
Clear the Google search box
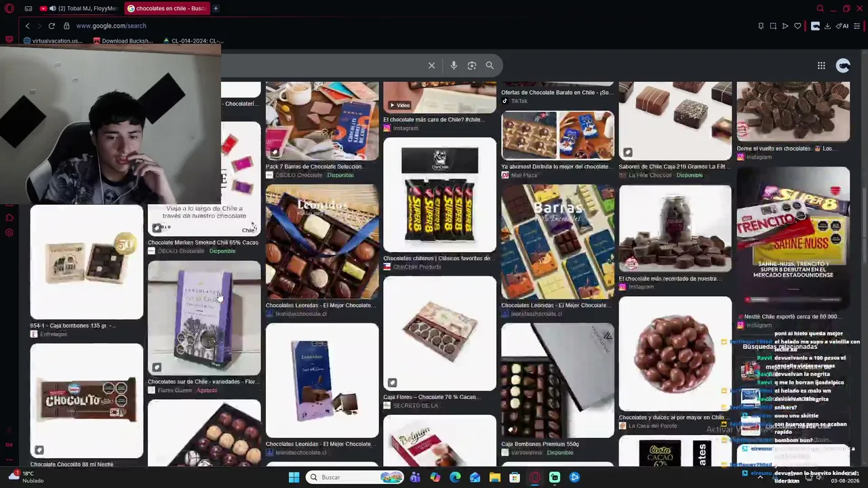(431, 65)
